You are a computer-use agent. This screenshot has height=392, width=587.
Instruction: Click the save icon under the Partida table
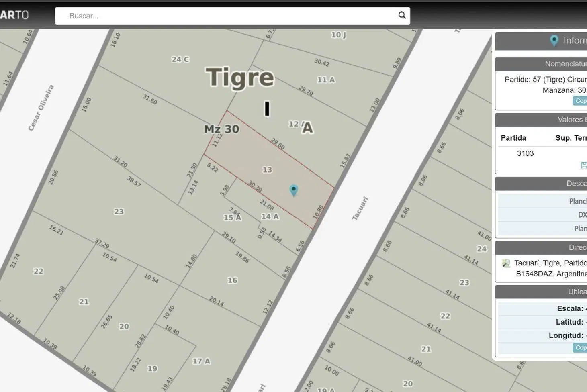pos(584,165)
